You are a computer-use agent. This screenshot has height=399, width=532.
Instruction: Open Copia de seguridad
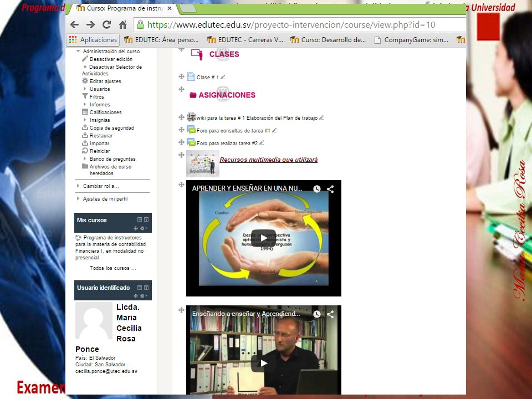pos(111,128)
